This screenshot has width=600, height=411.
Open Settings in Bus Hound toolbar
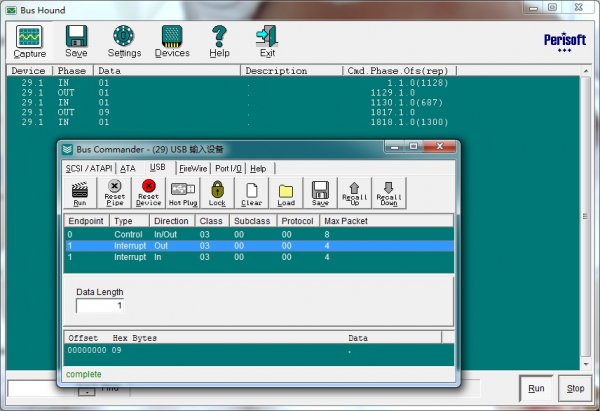click(x=124, y=41)
